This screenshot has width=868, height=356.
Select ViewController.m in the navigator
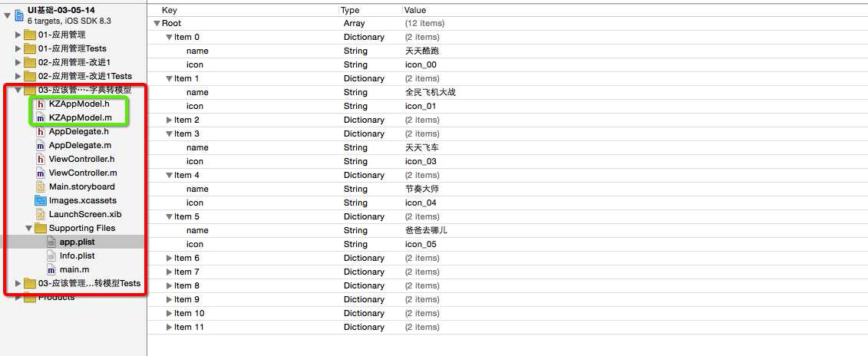[x=83, y=173]
